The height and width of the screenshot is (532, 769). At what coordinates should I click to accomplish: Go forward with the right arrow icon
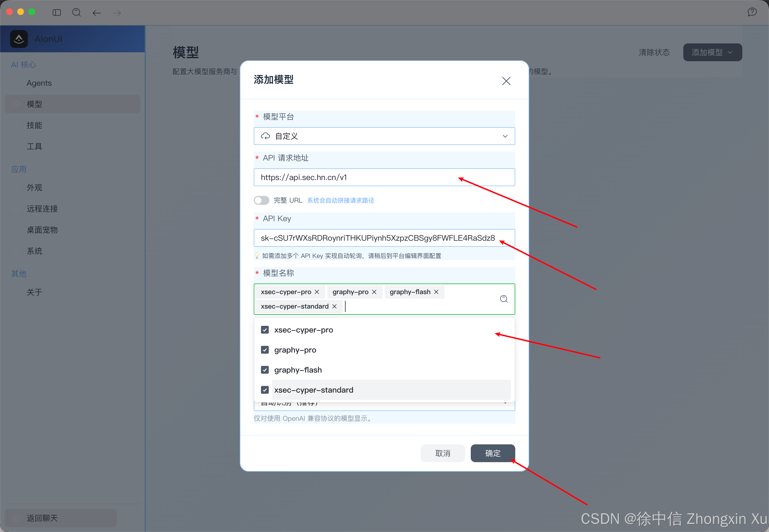point(117,13)
